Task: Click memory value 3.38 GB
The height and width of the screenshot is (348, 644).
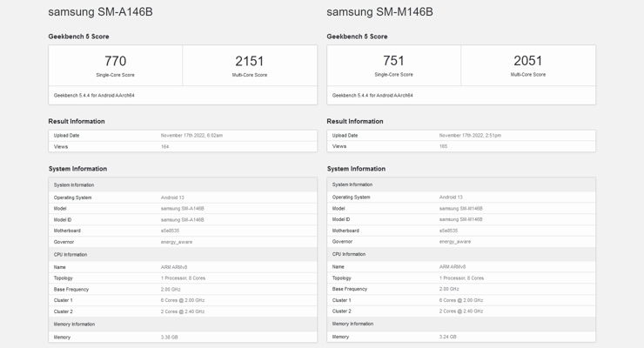Action: pyautogui.click(x=169, y=338)
